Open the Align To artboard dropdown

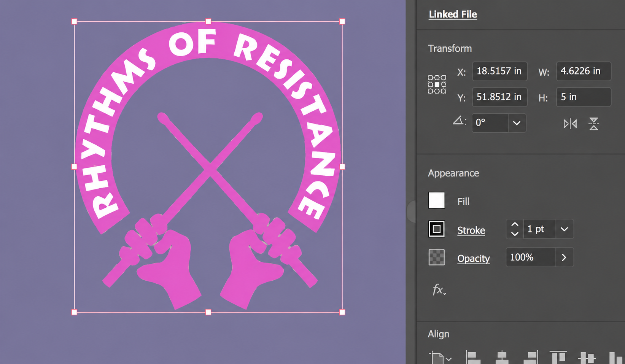pos(440,358)
